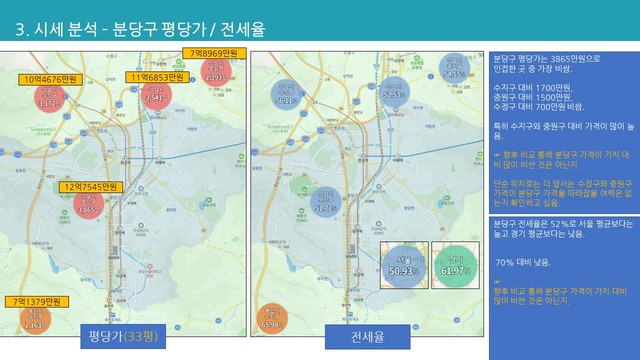The width and height of the screenshot is (640, 360).
Task: Click text '중원구 대비 1500만원'
Action: [x=533, y=98]
